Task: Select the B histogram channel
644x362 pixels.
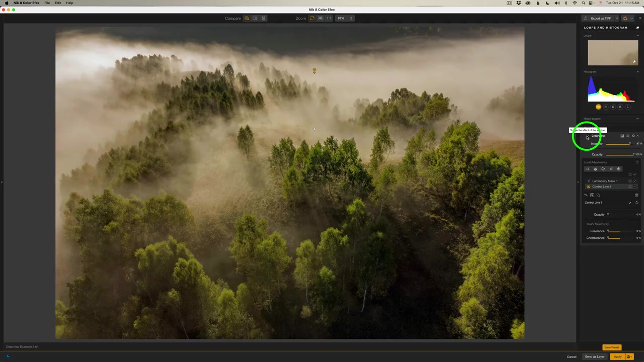Action: point(620,107)
